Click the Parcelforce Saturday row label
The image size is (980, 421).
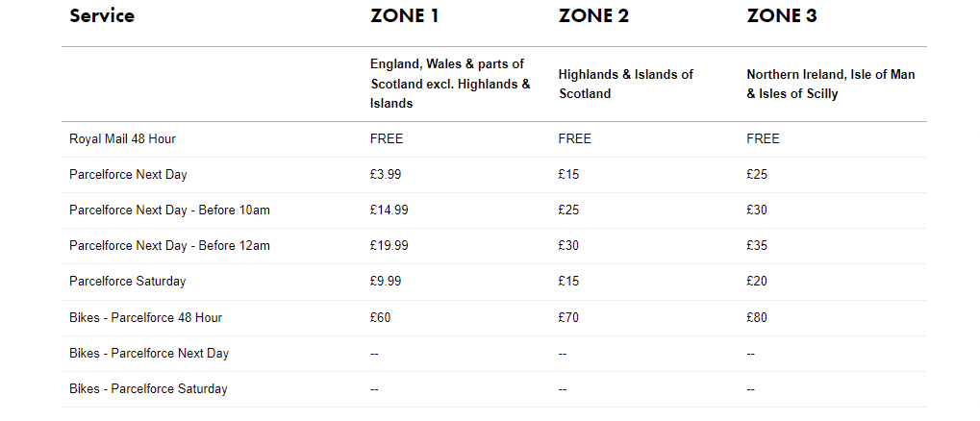pos(128,281)
